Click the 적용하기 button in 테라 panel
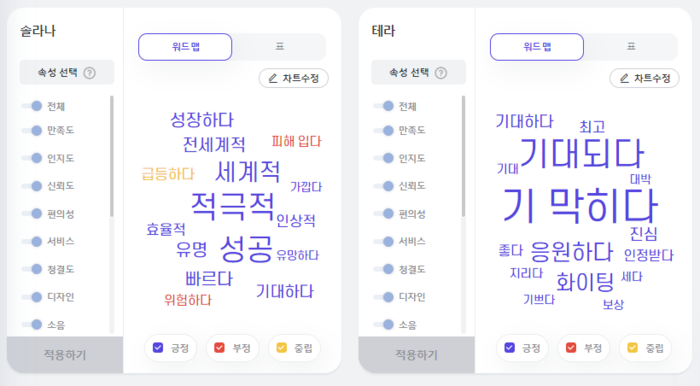 (417, 355)
